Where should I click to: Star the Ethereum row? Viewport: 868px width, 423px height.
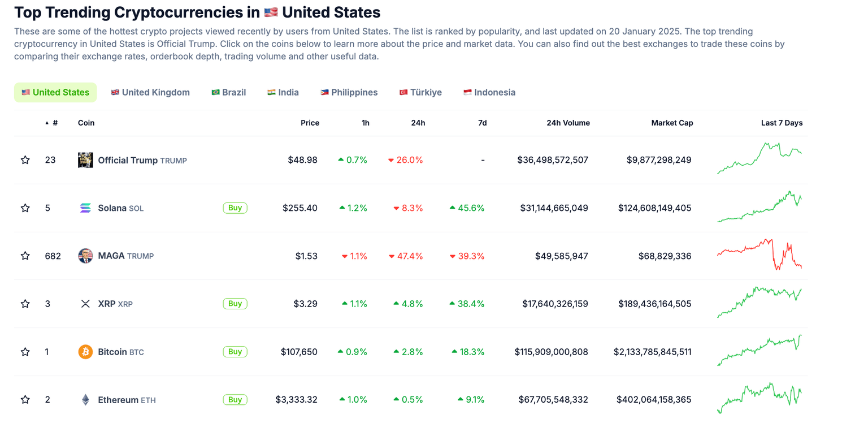(x=25, y=400)
